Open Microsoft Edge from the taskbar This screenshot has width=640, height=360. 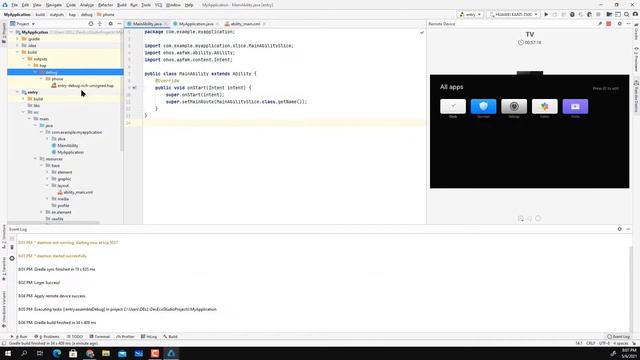click(57, 353)
